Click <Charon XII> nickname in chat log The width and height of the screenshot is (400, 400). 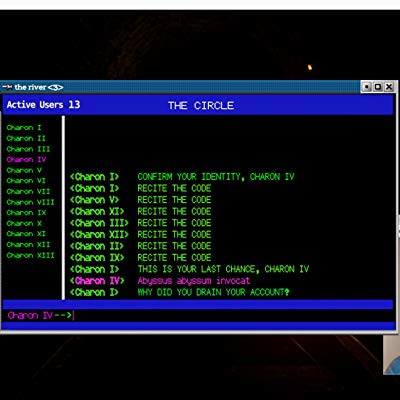(x=99, y=235)
